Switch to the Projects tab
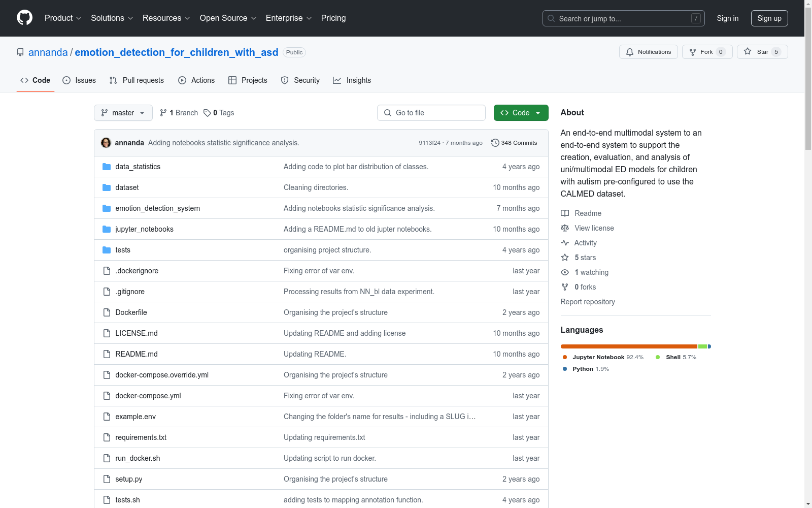Viewport: 812px width, 508px height. coord(248,80)
